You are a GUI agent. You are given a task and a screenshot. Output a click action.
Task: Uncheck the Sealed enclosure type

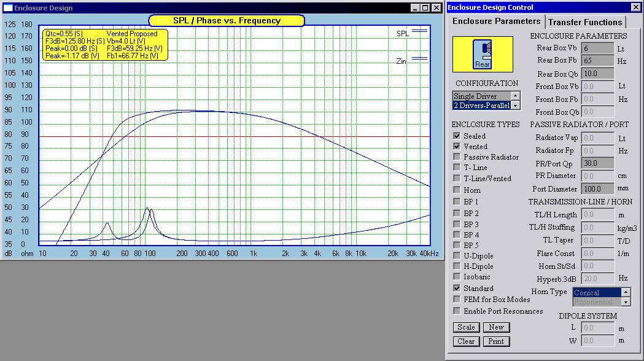[x=457, y=136]
